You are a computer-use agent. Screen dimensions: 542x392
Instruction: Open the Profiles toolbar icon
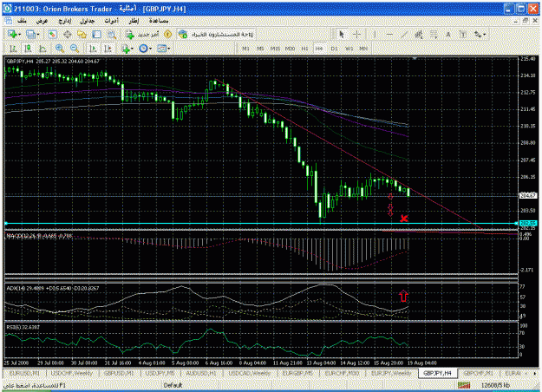30,34
